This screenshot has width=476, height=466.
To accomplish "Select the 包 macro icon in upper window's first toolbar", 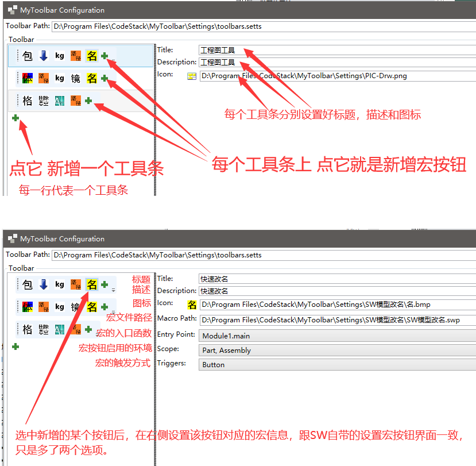I will pyautogui.click(x=28, y=56).
